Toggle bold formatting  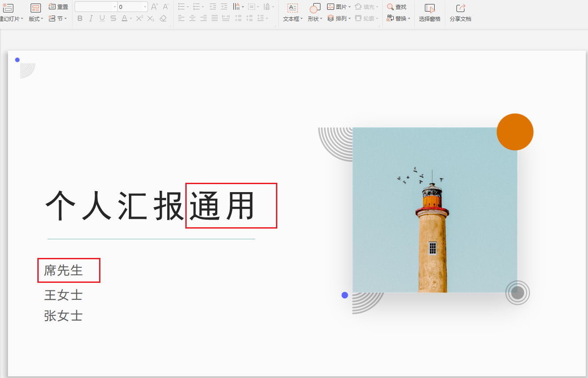pyautogui.click(x=80, y=18)
